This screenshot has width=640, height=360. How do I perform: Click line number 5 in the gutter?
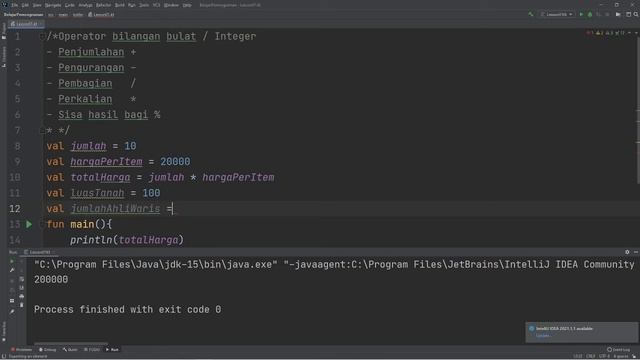tap(18, 99)
